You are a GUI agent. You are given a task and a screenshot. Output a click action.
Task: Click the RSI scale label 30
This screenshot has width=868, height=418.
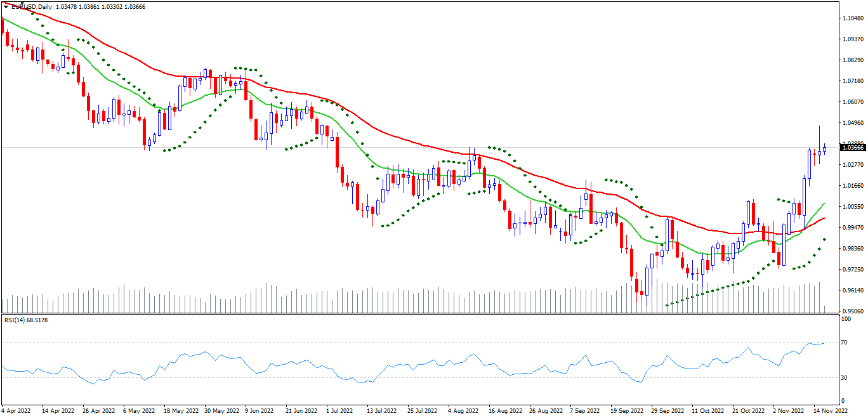click(x=844, y=378)
